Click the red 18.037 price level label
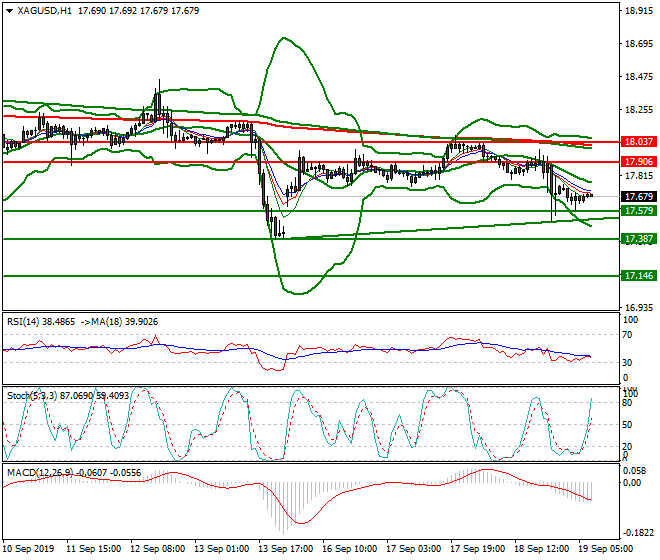The image size is (660, 560). click(639, 142)
